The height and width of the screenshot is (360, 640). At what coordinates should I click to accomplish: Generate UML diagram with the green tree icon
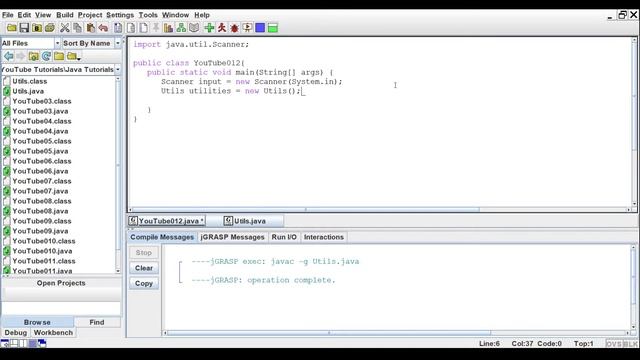point(181,28)
